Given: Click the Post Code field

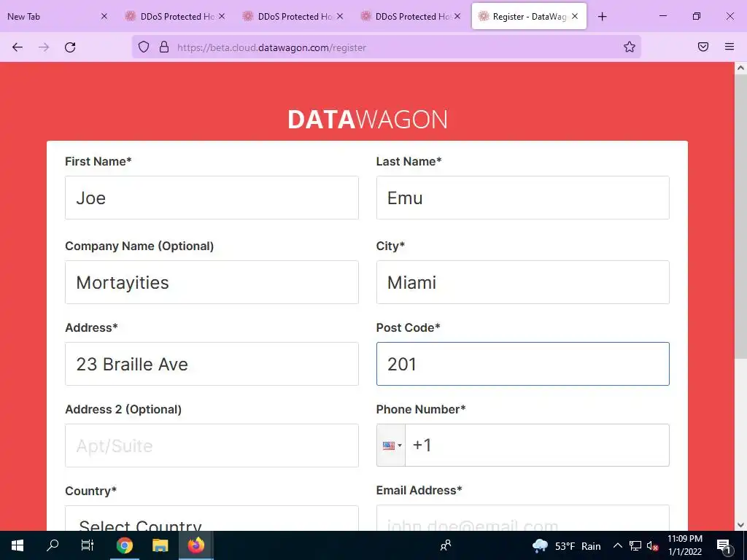Looking at the screenshot, I should pyautogui.click(x=522, y=364).
